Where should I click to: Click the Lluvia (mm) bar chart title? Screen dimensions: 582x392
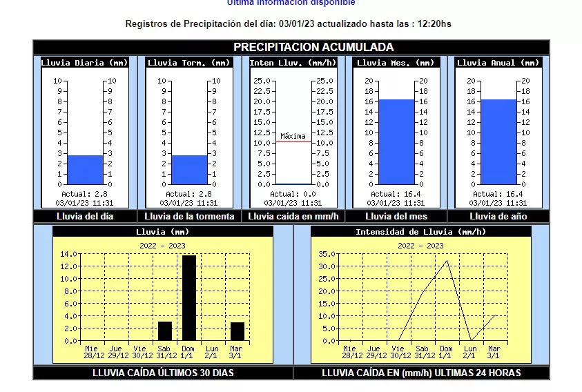[163, 232]
